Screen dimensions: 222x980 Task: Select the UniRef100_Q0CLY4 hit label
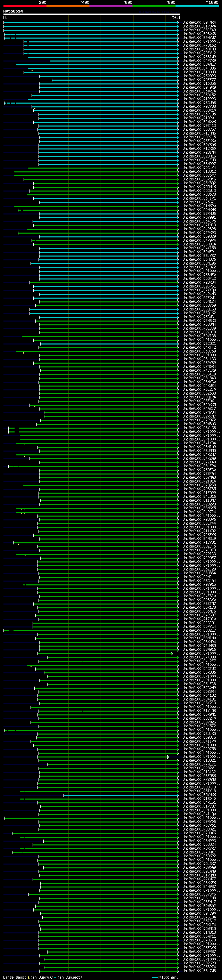tap(199, 168)
